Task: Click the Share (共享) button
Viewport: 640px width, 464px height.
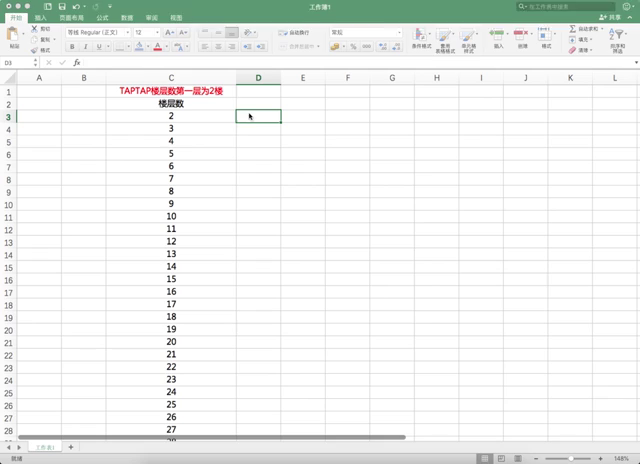Action: point(616,18)
